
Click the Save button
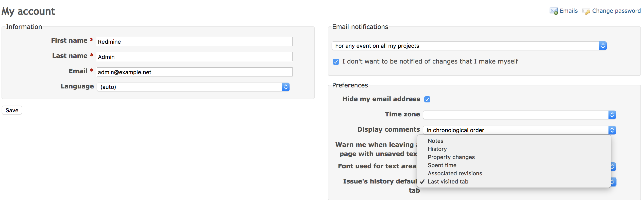click(12, 110)
